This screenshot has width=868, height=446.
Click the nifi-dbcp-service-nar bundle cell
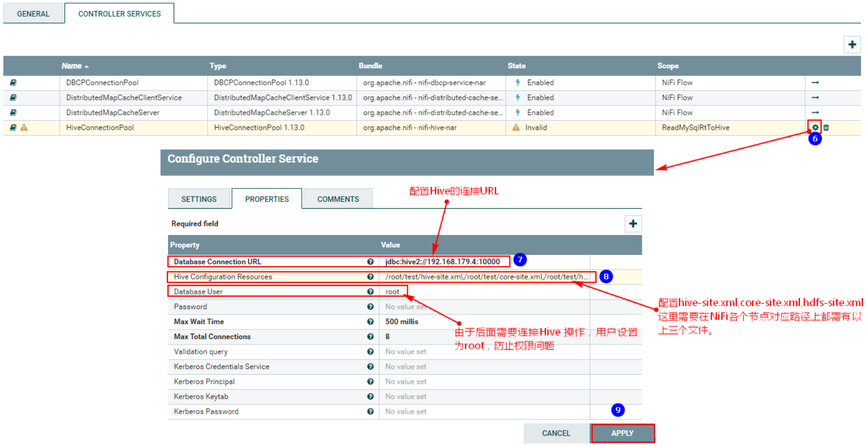point(431,83)
